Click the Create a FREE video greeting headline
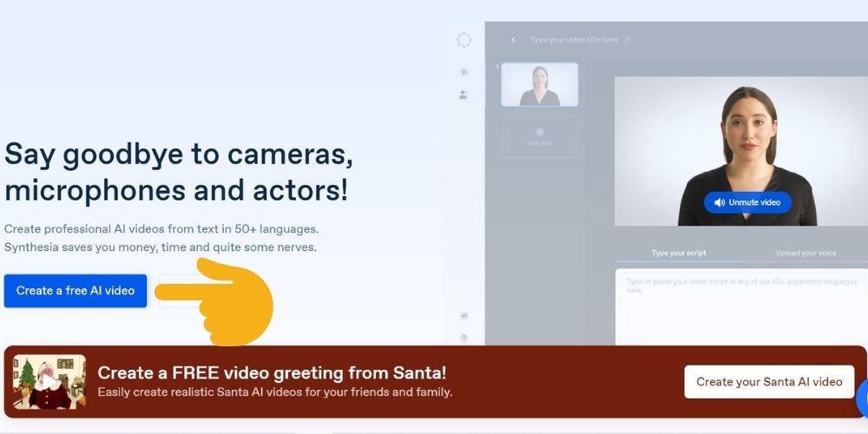Viewport: 868px width, 434px height. (x=272, y=372)
